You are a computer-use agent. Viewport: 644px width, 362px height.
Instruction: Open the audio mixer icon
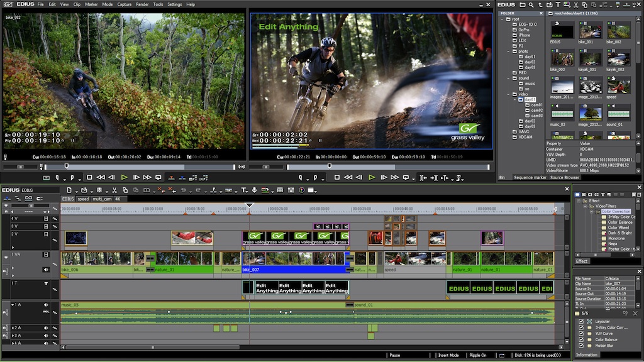[291, 190]
